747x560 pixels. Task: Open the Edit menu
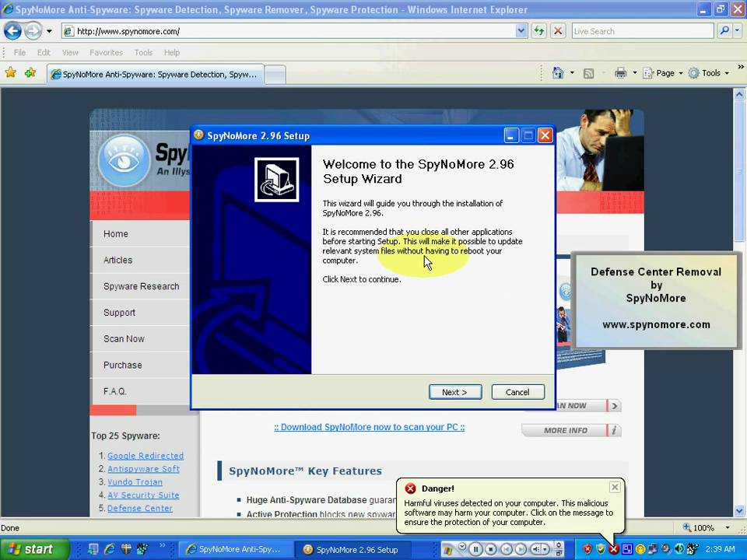pos(44,52)
